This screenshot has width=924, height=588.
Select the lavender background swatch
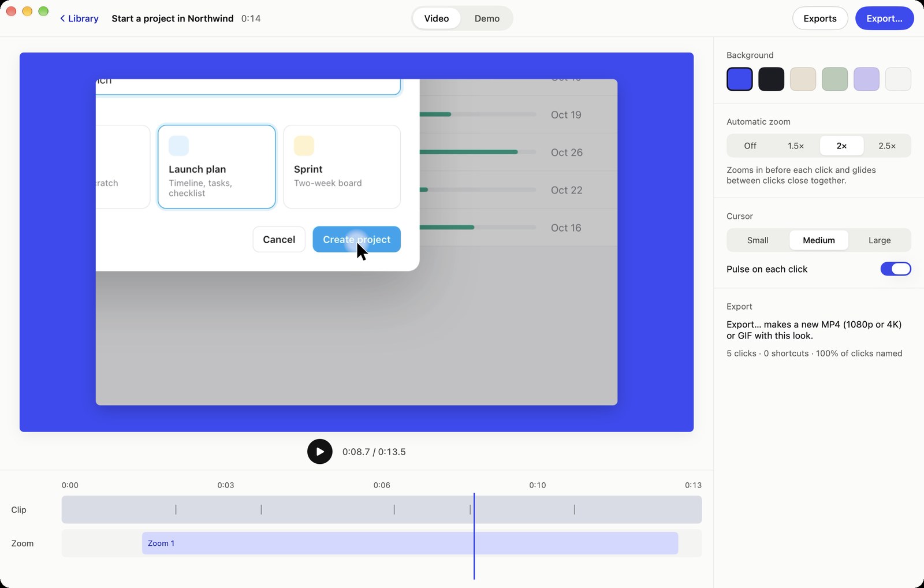coord(866,79)
